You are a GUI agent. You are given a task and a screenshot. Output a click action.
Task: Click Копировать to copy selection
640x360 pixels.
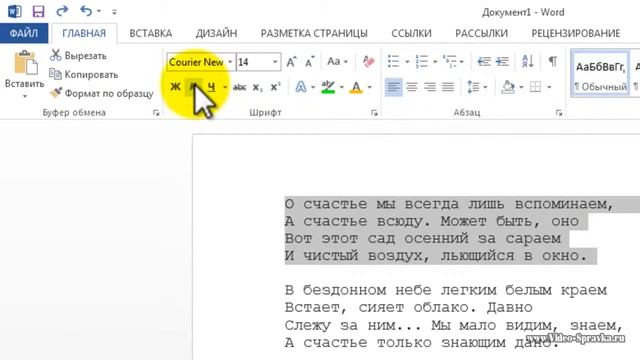84,74
